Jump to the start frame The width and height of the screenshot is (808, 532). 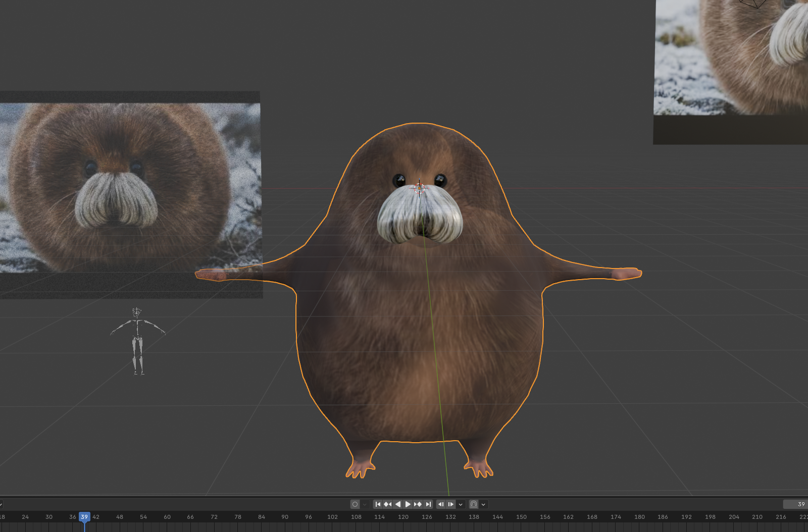tap(378, 504)
